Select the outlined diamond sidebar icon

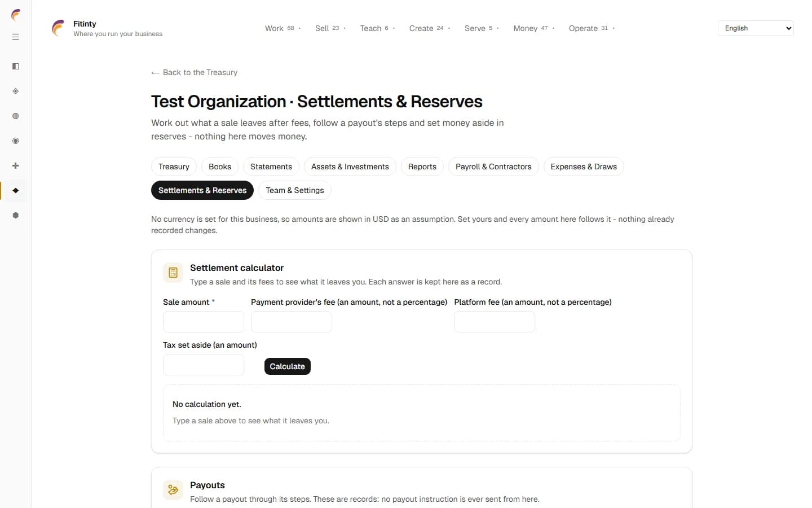tap(16, 91)
